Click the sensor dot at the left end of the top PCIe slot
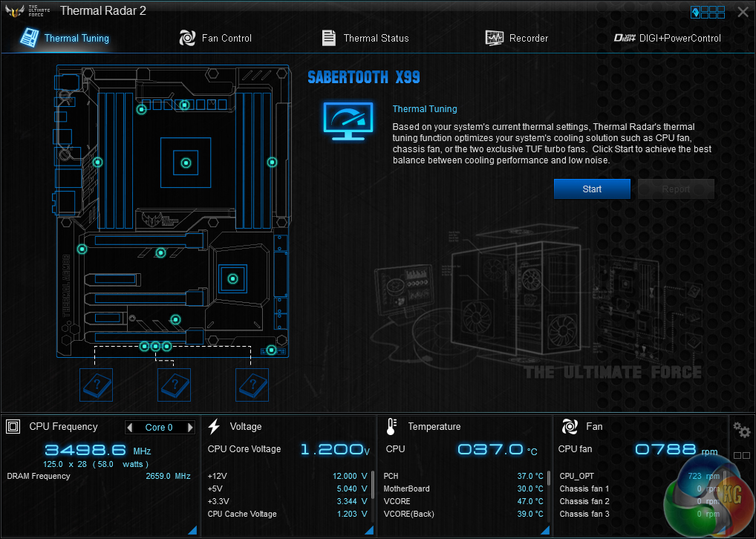 coord(82,249)
